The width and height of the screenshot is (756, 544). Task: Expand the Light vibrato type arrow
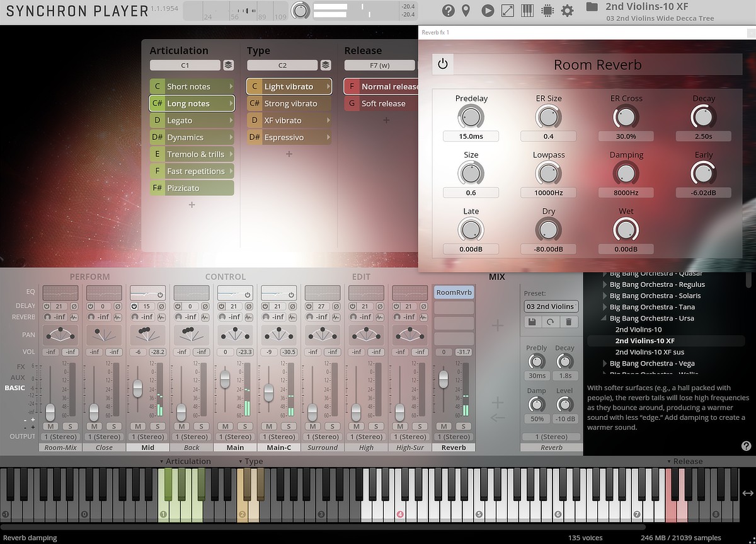(x=328, y=86)
